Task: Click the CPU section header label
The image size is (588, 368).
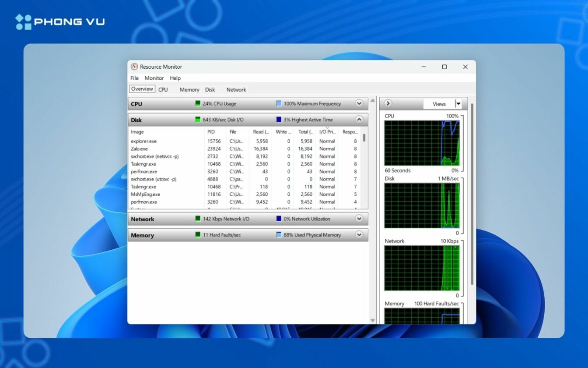Action: [x=136, y=104]
